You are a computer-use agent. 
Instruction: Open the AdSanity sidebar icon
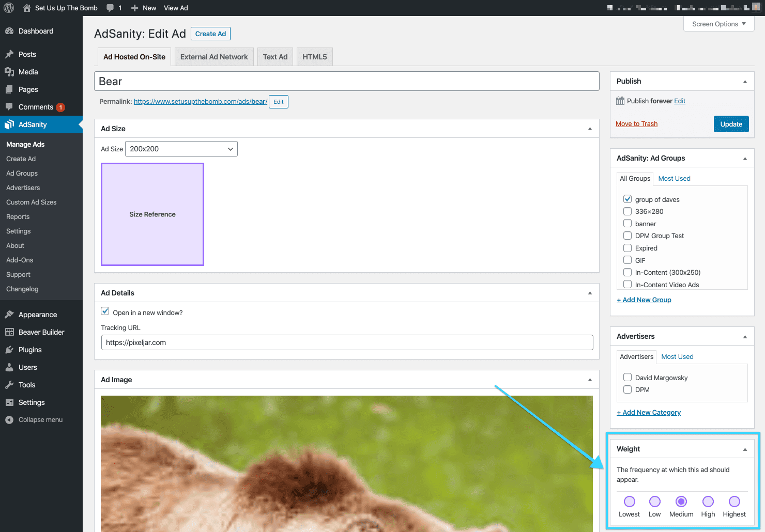coord(9,124)
